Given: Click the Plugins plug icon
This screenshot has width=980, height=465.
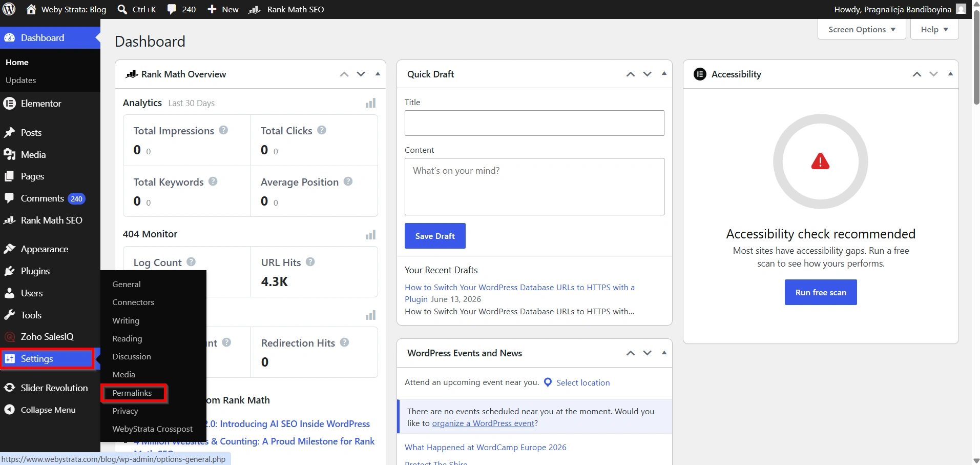Looking at the screenshot, I should point(9,271).
